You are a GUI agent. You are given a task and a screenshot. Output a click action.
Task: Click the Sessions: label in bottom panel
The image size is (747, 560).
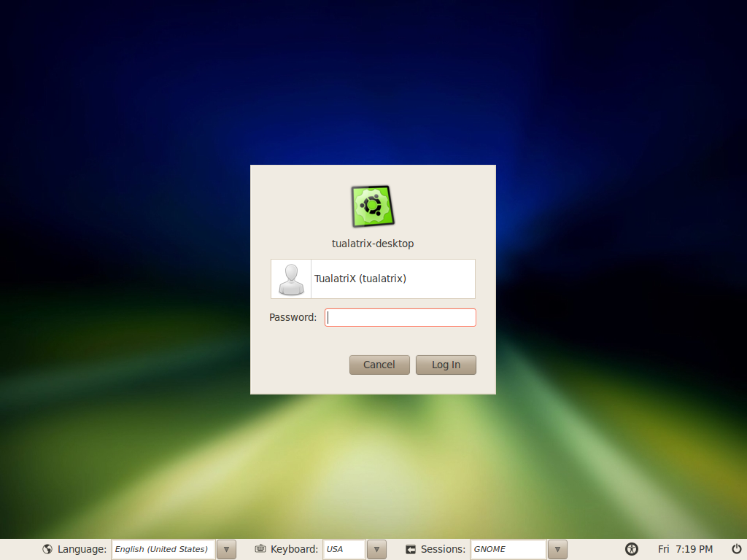pos(443,549)
